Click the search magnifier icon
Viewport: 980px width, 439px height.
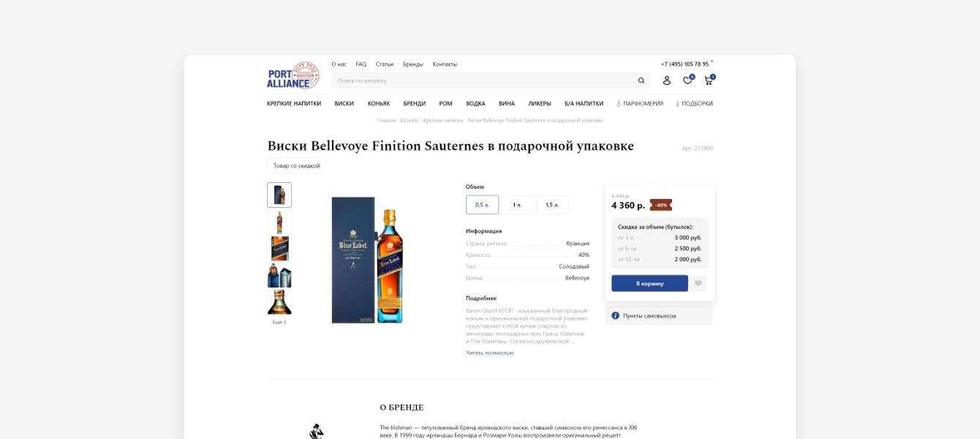[641, 80]
